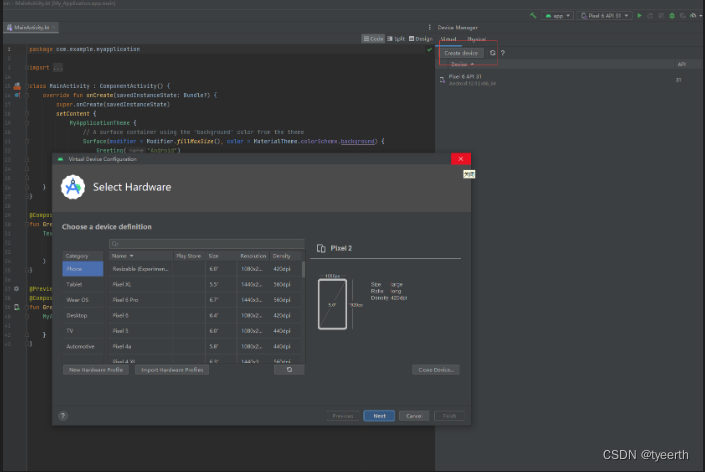
Task: Switch editor to Split view
Action: pos(396,39)
